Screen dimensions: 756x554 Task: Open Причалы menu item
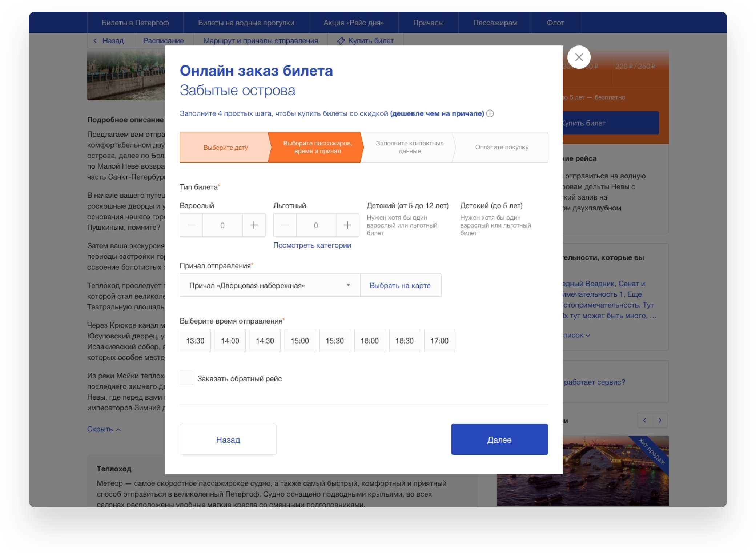pyautogui.click(x=429, y=23)
